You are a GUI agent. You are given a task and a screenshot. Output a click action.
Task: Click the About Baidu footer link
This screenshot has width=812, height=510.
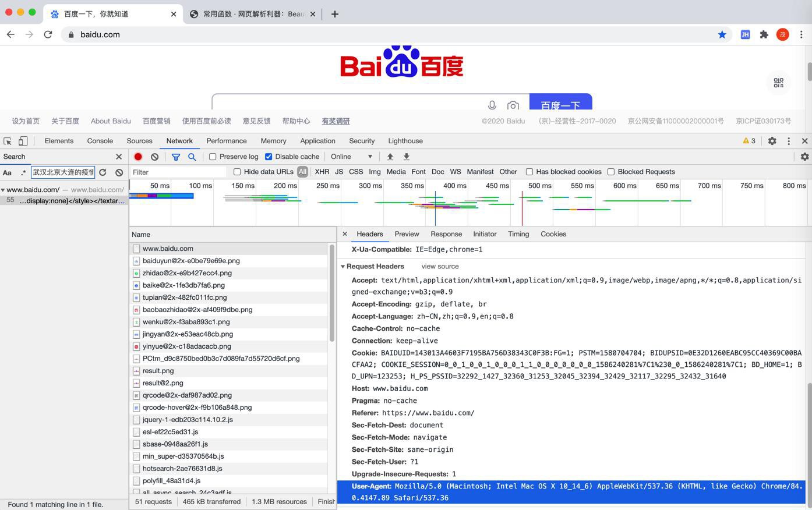click(x=111, y=121)
